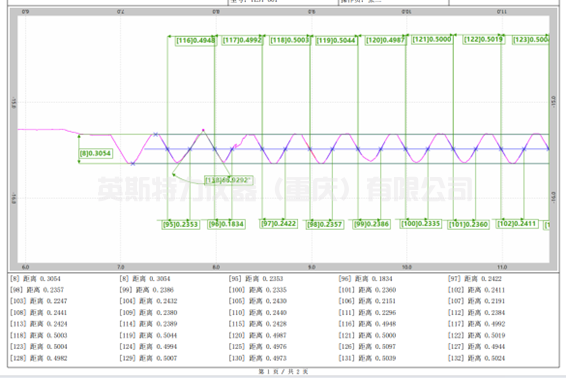Click the [122]0.5019 annotation
This screenshot has width=566, height=378.
483,39
